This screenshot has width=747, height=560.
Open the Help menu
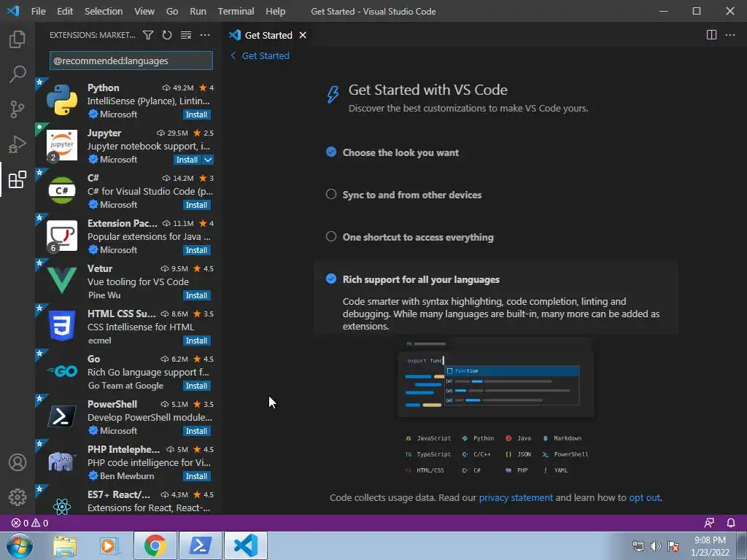point(275,11)
